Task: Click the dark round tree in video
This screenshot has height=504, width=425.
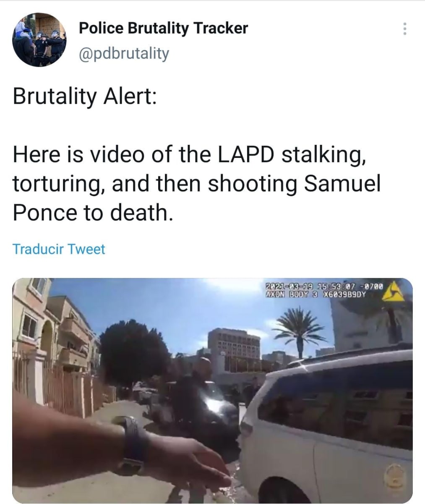Action: (129, 353)
